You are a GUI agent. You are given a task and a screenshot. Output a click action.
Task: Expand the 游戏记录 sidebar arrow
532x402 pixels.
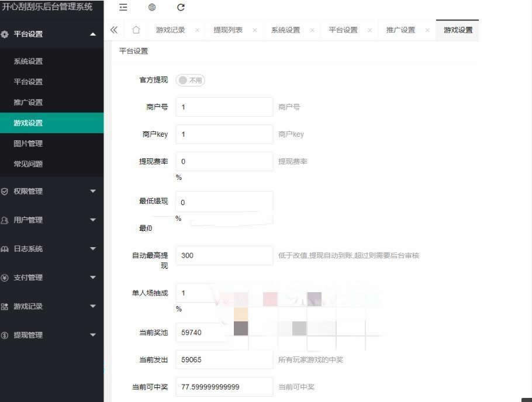(x=93, y=307)
